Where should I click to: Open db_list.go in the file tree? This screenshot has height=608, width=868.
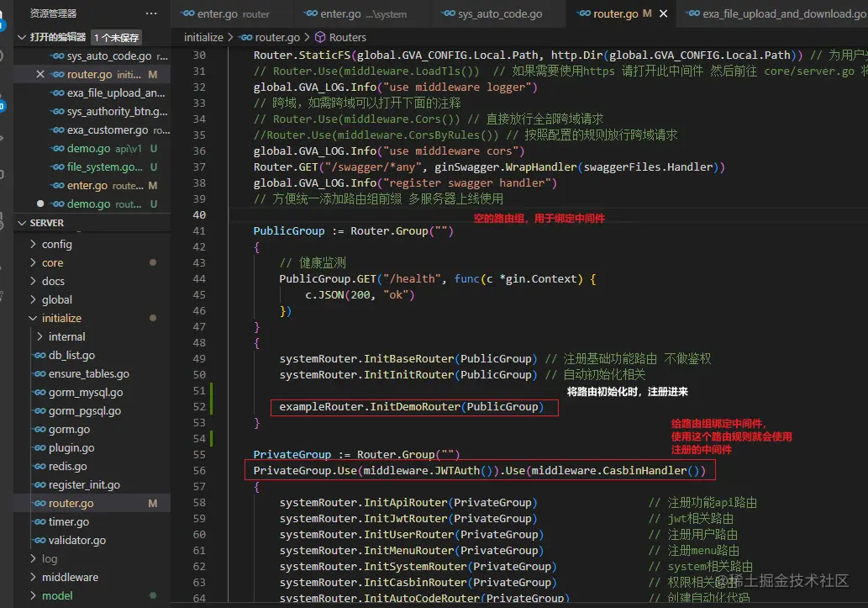point(92,355)
